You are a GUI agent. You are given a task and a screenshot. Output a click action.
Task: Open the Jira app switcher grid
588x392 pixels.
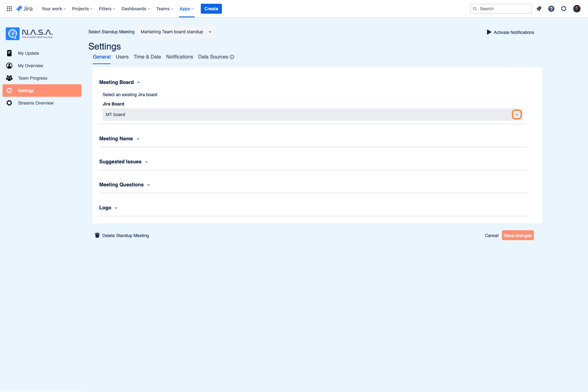(9, 9)
